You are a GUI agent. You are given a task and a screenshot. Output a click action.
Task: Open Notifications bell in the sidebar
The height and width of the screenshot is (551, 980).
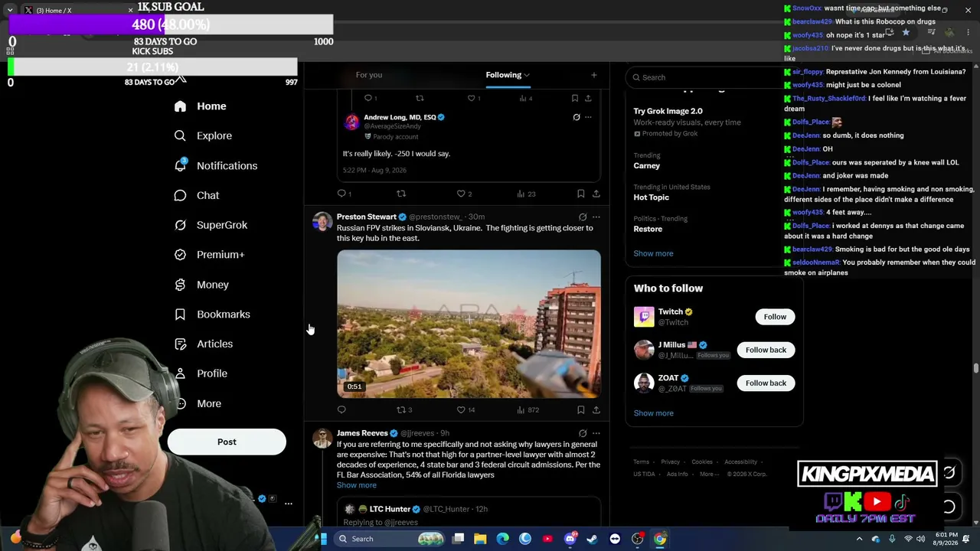pyautogui.click(x=180, y=165)
